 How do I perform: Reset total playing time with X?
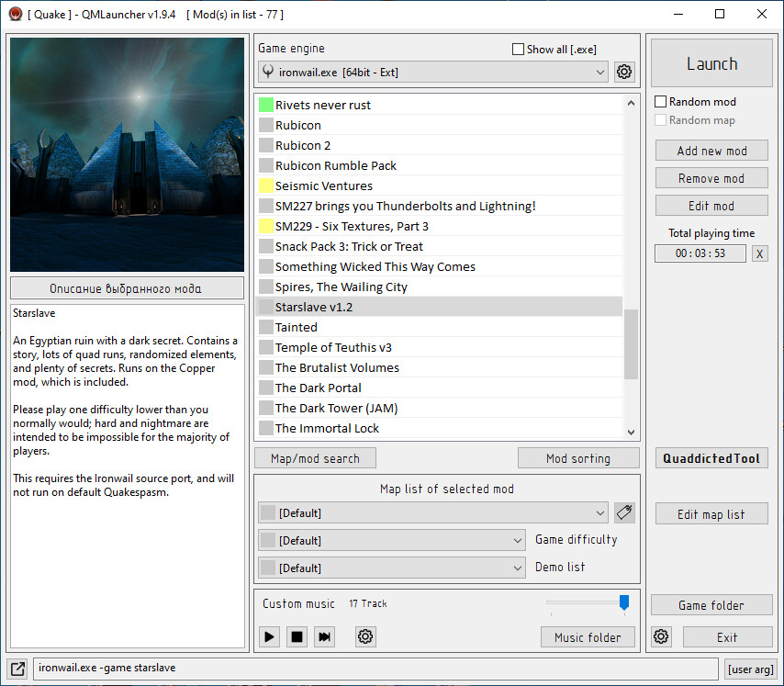click(759, 253)
